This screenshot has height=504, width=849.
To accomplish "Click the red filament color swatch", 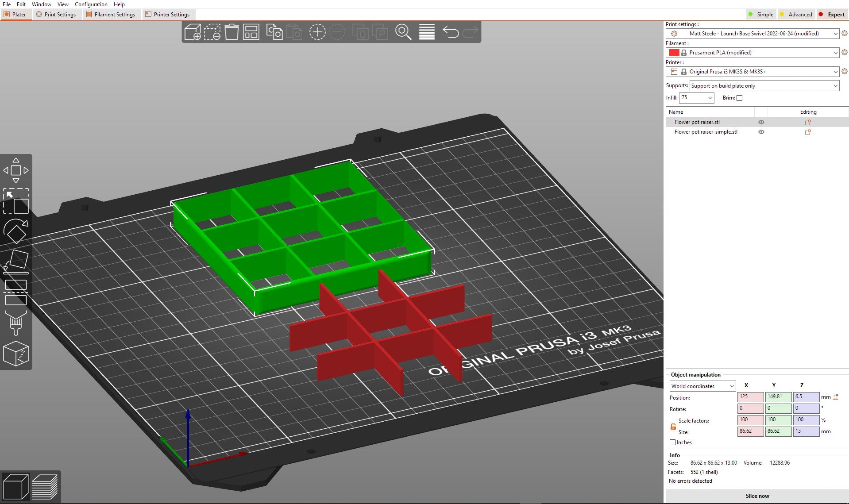I will pos(674,53).
